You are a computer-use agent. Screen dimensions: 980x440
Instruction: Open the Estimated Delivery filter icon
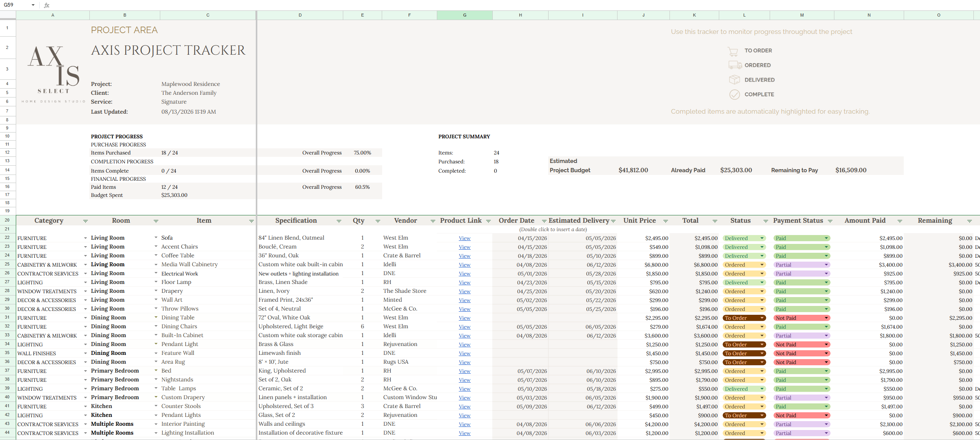(613, 221)
